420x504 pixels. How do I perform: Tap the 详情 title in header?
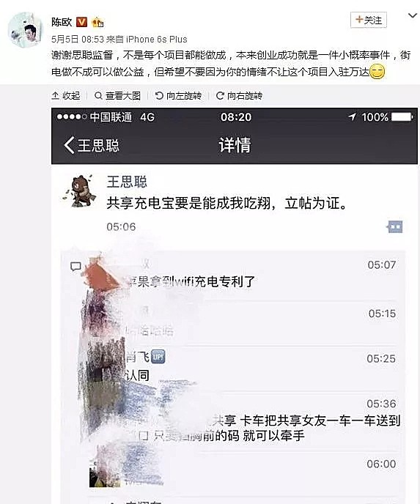click(235, 145)
